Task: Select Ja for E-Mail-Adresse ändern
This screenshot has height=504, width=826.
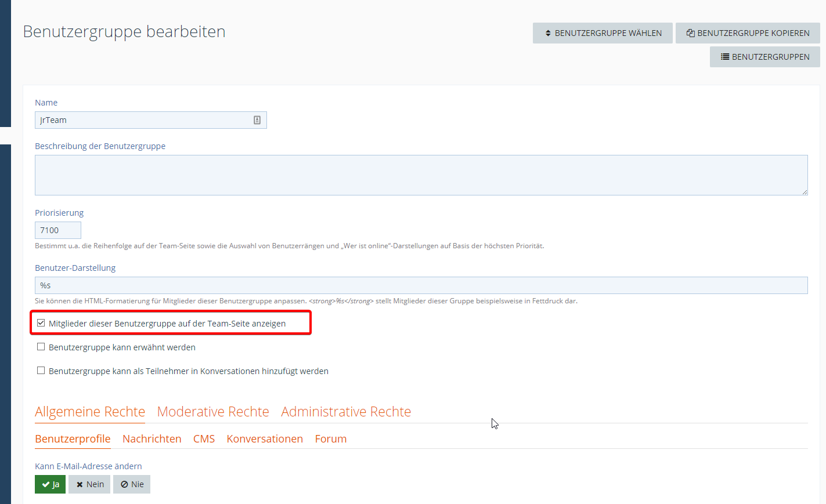Action: pos(51,484)
